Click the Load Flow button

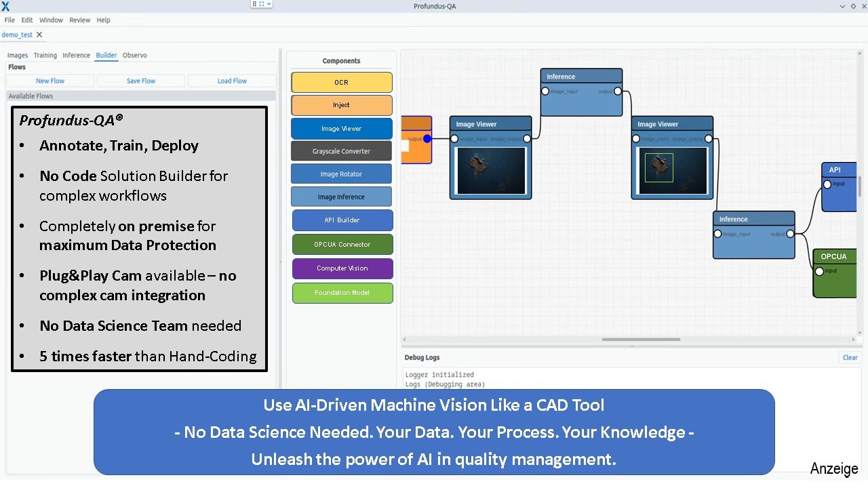pos(232,81)
